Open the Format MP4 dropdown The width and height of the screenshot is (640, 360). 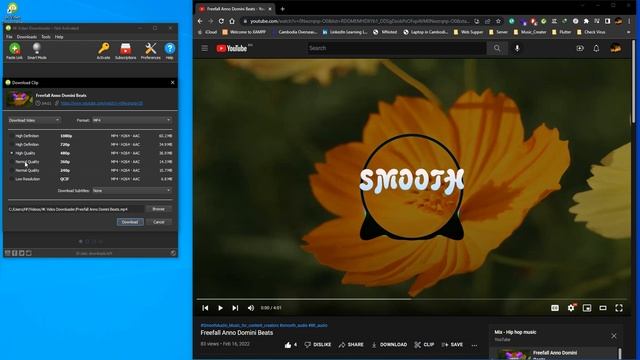131,120
